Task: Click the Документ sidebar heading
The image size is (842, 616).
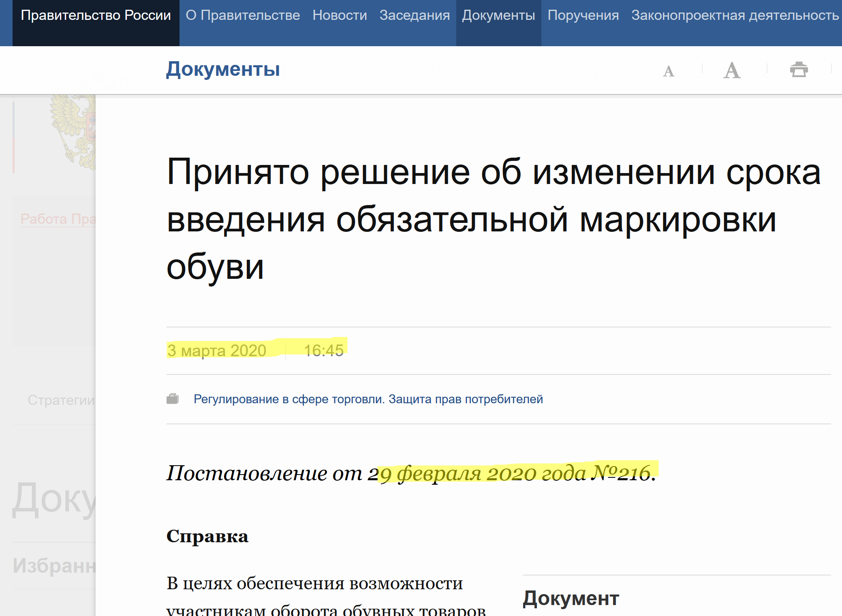Action: [x=571, y=598]
